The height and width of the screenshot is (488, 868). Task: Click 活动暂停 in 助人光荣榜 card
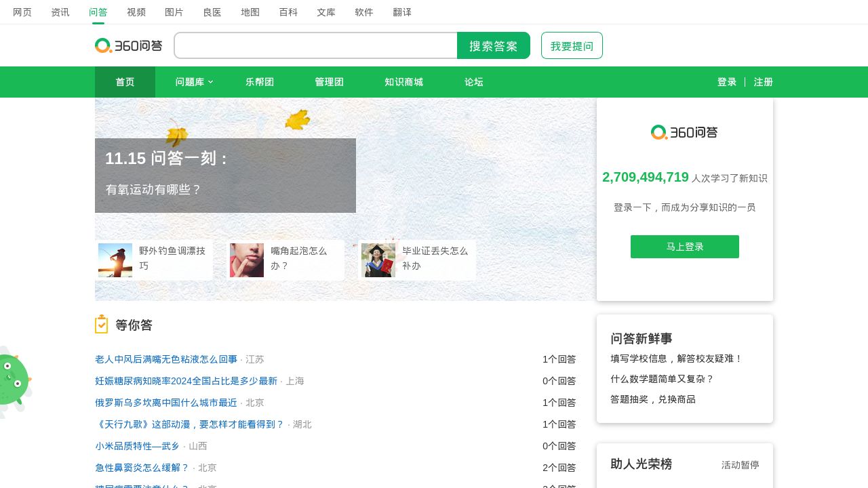(741, 465)
